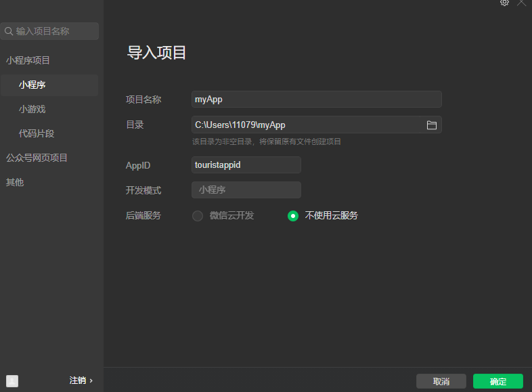Switch to 小游戏 in the sidebar
This screenshot has height=392, width=532.
click(x=32, y=109)
